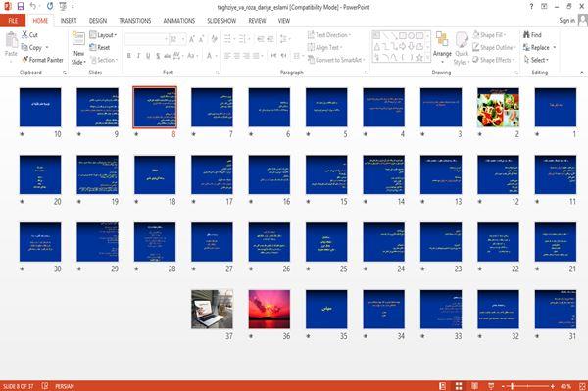Click the Cut scissors command
Viewport: 588px width, 391px height.
pyautogui.click(x=29, y=35)
